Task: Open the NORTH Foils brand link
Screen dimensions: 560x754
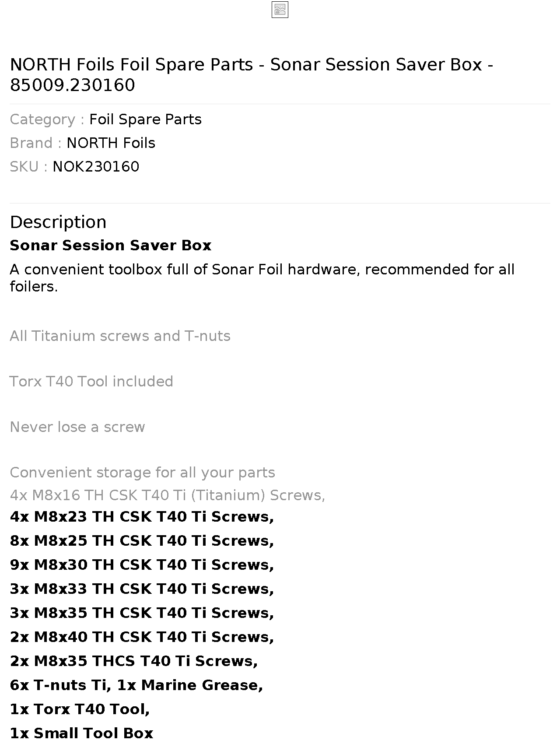Action: pos(111,143)
